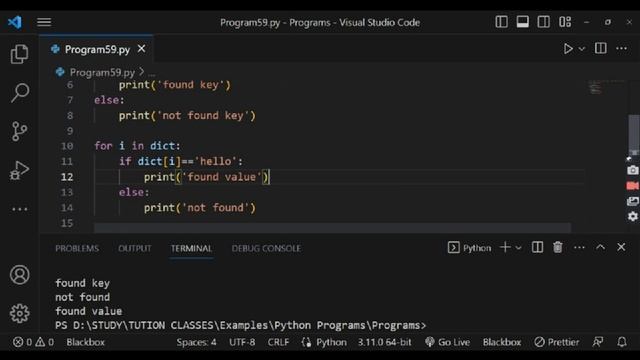Click the red video record overlay icon
Image resolution: width=640 pixels, height=360 pixels.
[x=633, y=186]
